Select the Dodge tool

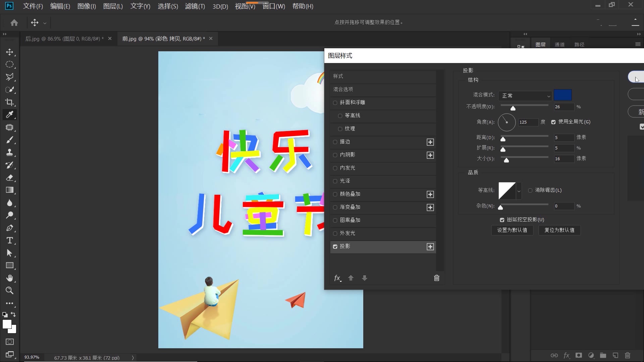9,215
